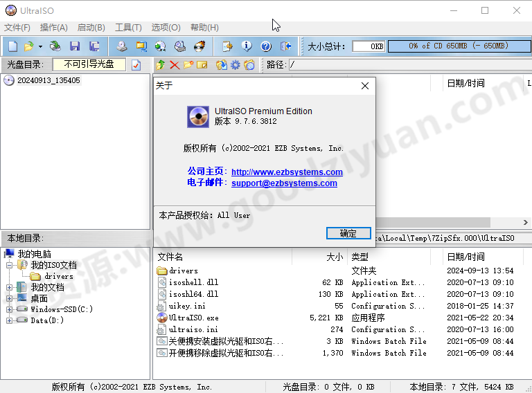Expand the Windows-SSD(C:) drive node
The width and height of the screenshot is (532, 393).
pos(9,309)
